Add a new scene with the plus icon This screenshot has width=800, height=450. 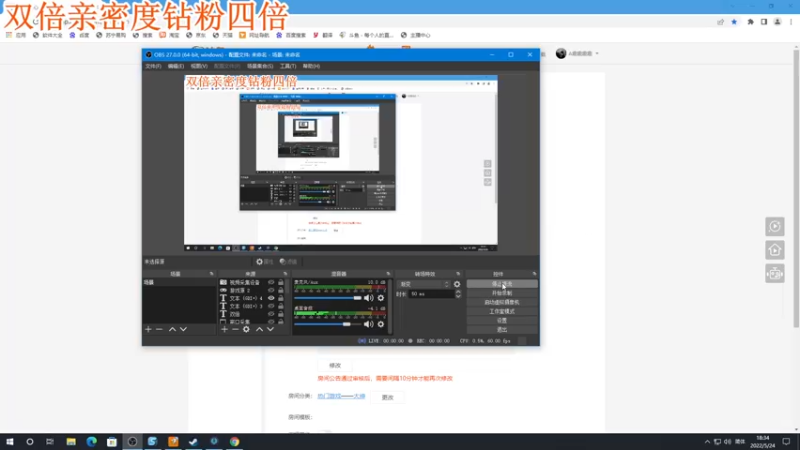tap(148, 330)
